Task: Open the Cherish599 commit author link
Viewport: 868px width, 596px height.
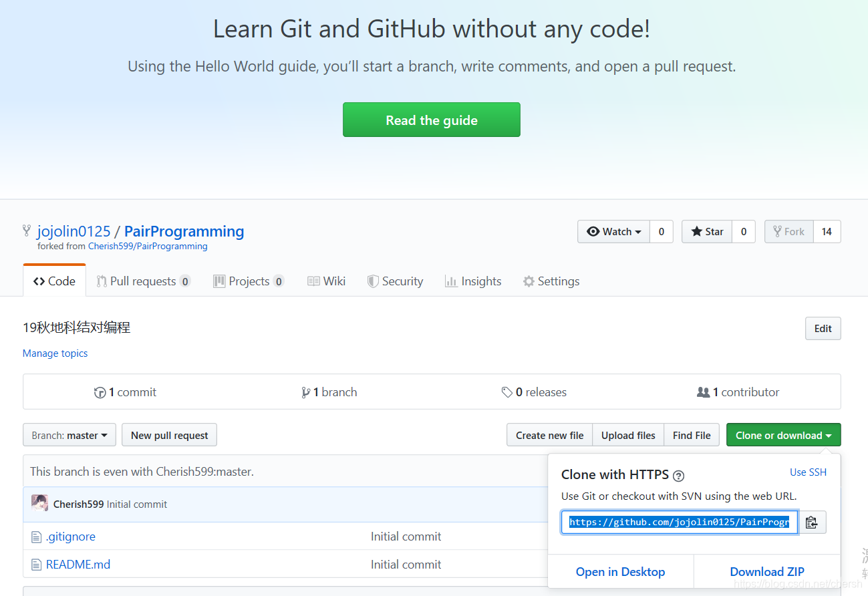Action: (x=78, y=504)
